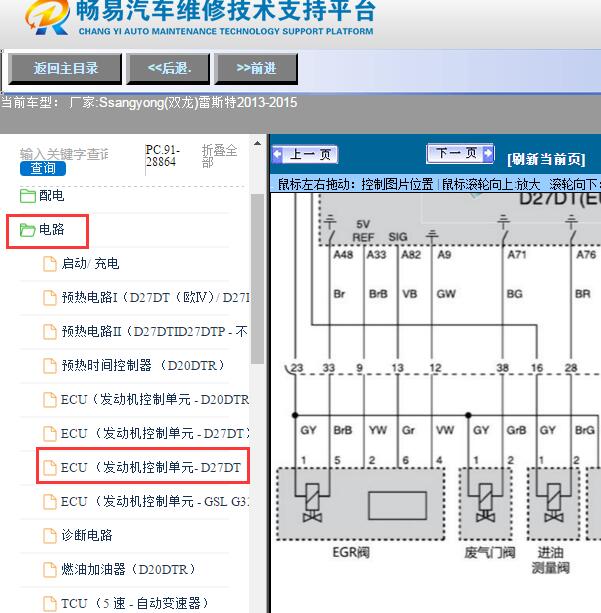Image resolution: width=601 pixels, height=613 pixels.
Task: Click the page icon beside 预热时间控制器
Action: tap(50, 366)
